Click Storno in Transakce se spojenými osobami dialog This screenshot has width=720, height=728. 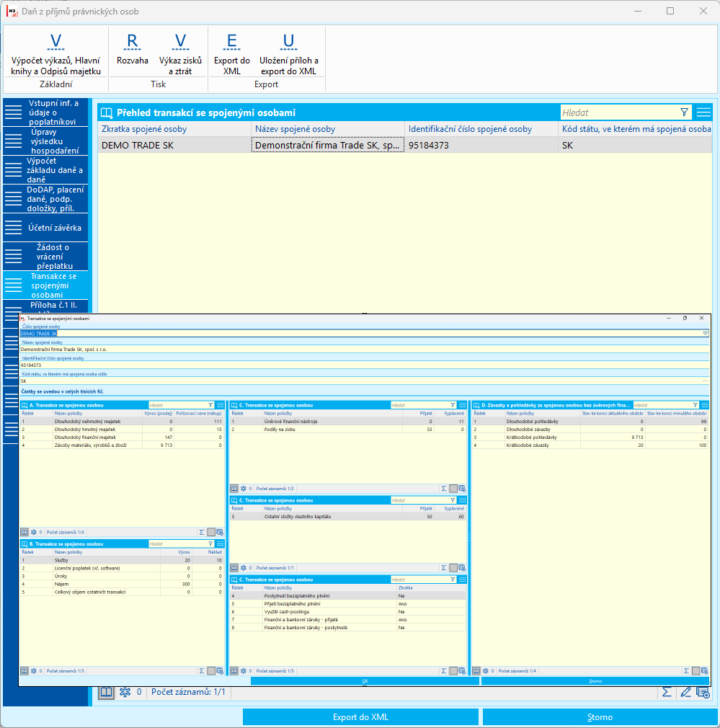(x=595, y=681)
